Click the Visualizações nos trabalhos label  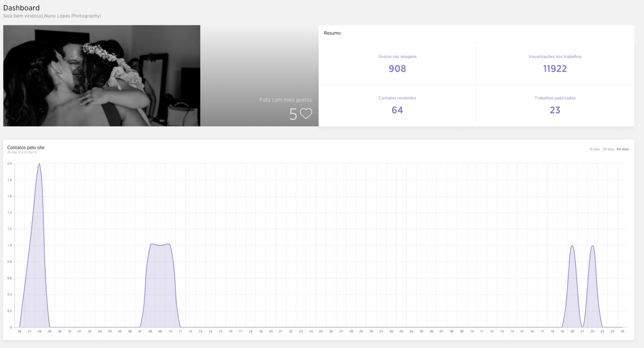click(x=555, y=56)
